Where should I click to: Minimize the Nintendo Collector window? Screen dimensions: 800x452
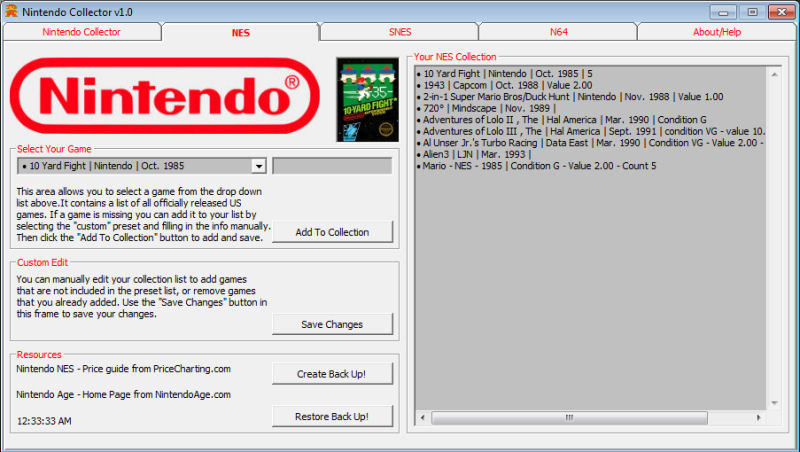pyautogui.click(x=723, y=12)
